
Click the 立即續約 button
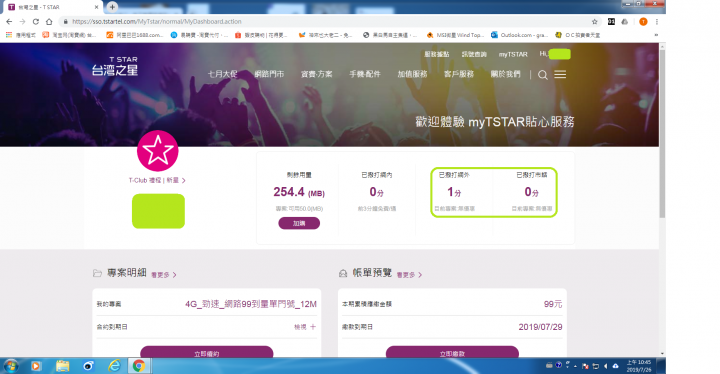(207, 353)
